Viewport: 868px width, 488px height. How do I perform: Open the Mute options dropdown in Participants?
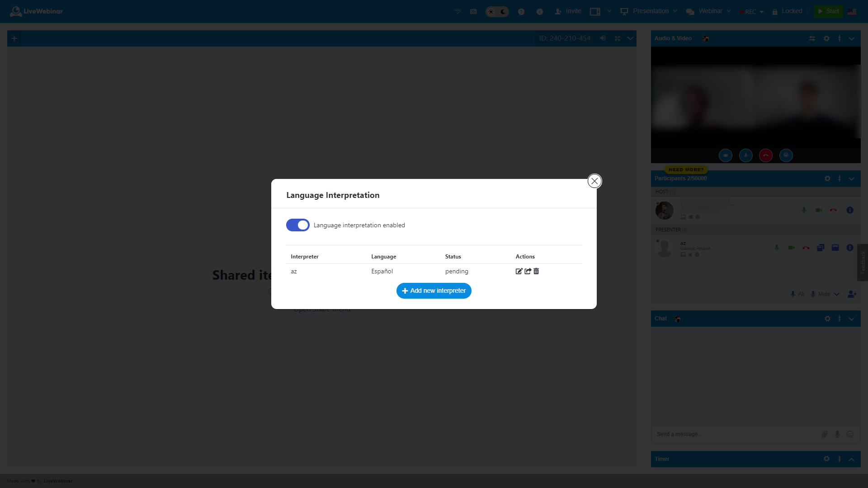click(837, 294)
